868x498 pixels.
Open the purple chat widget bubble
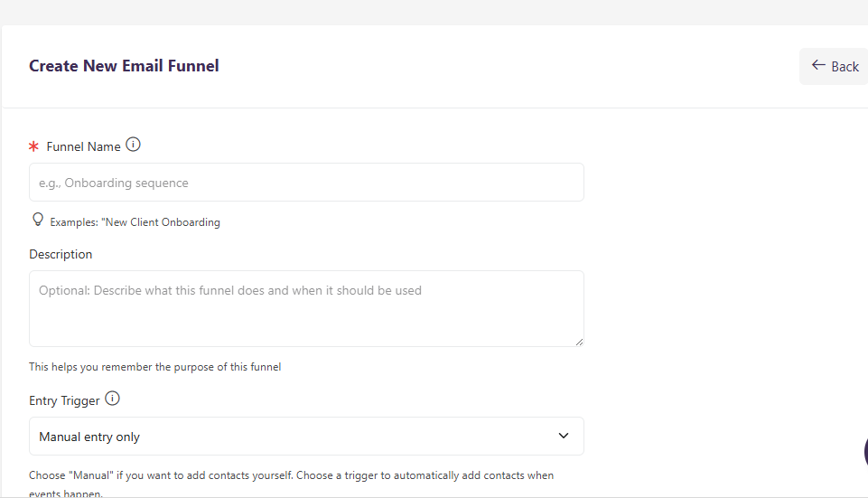coord(864,449)
